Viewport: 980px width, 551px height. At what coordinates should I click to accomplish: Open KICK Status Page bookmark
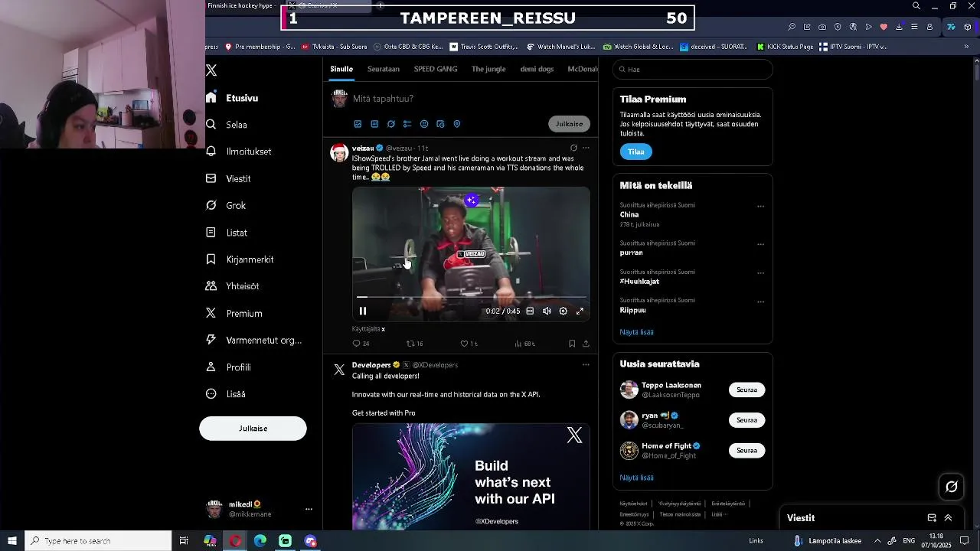[785, 47]
